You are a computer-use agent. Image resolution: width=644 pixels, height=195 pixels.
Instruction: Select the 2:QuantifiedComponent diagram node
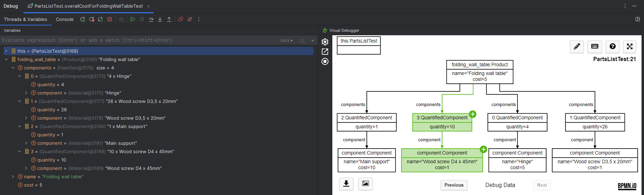(x=367, y=122)
